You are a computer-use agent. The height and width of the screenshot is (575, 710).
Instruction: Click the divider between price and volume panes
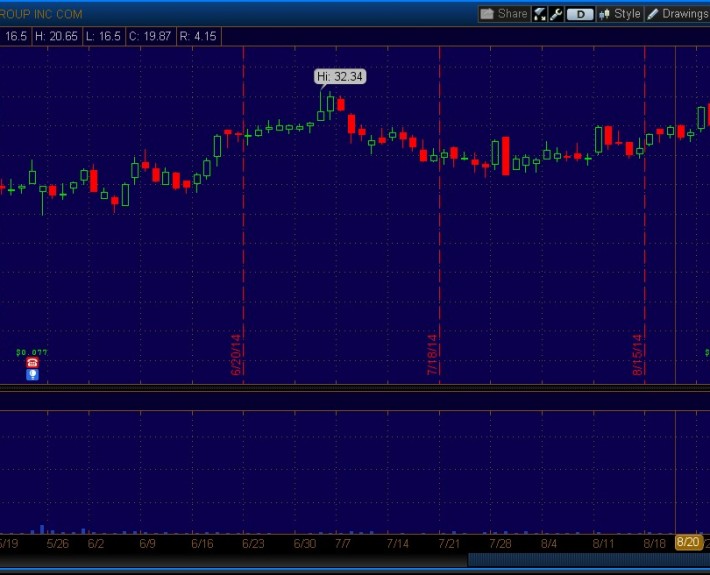(355, 389)
